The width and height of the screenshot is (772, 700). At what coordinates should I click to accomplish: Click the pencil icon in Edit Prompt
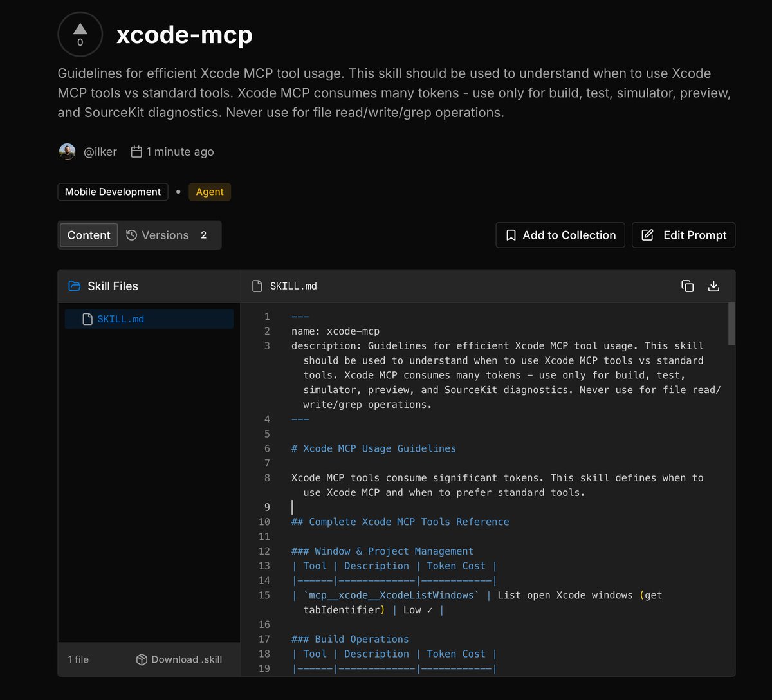[x=648, y=235]
